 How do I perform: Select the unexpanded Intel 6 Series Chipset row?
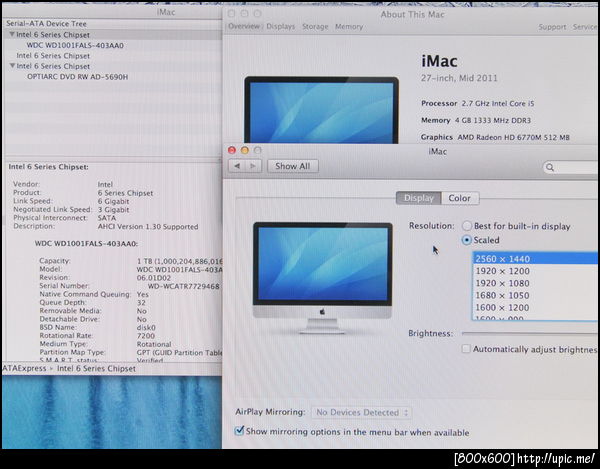click(x=53, y=55)
